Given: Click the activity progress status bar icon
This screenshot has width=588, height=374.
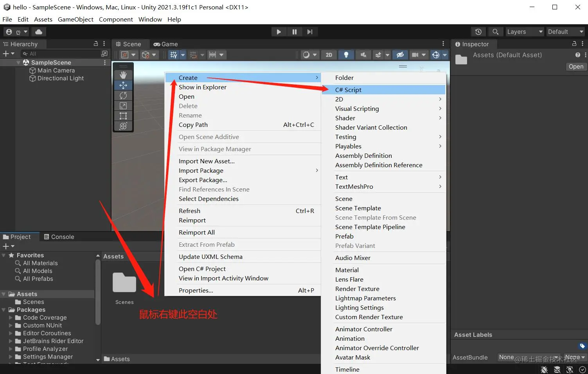Looking at the screenshot, I should pyautogui.click(x=582, y=369).
